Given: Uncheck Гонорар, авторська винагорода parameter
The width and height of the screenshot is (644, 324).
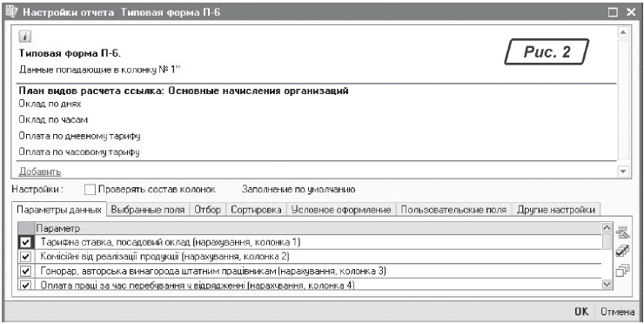Looking at the screenshot, I should pos(25,272).
